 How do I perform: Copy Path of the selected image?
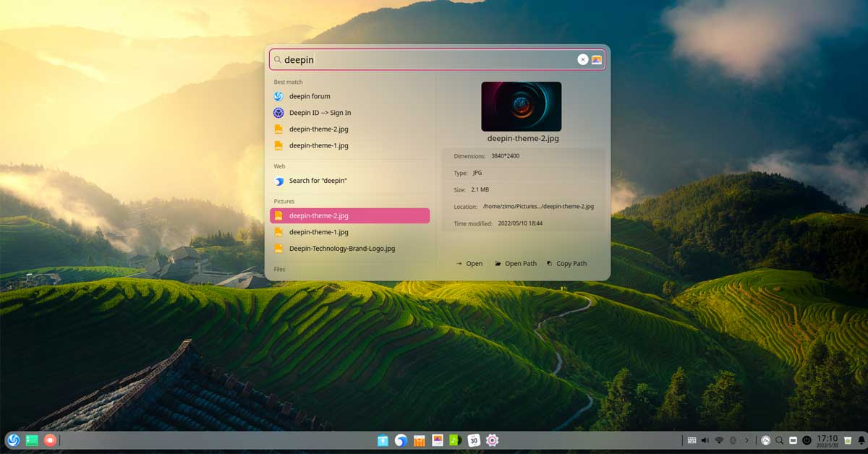click(567, 263)
